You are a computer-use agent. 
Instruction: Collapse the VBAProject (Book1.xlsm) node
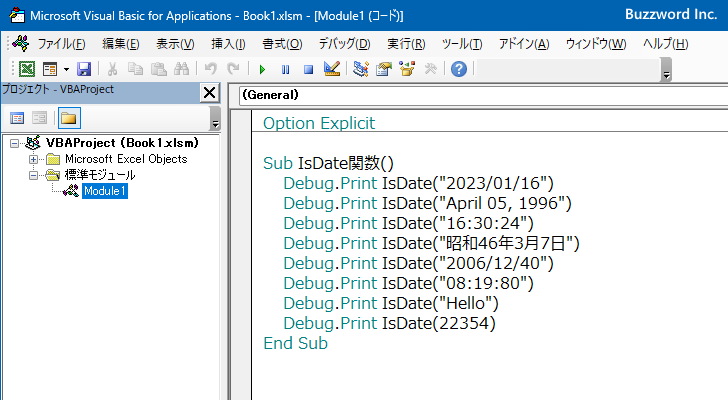[14, 143]
